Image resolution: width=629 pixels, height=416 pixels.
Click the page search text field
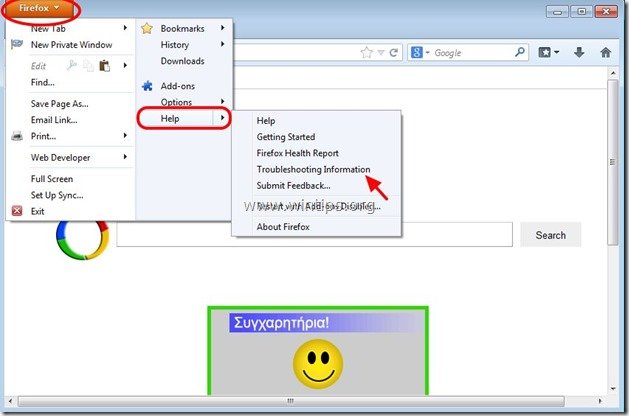(314, 235)
